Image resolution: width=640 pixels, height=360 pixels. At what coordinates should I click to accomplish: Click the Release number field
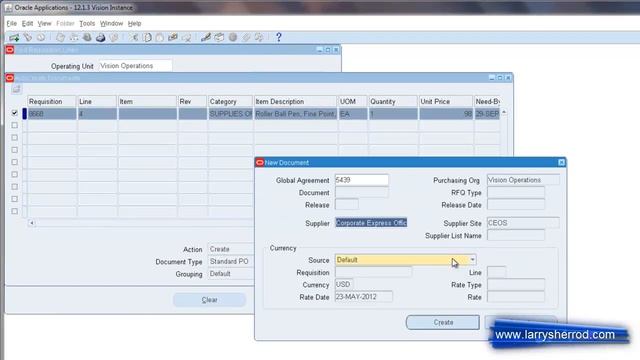[347, 204]
